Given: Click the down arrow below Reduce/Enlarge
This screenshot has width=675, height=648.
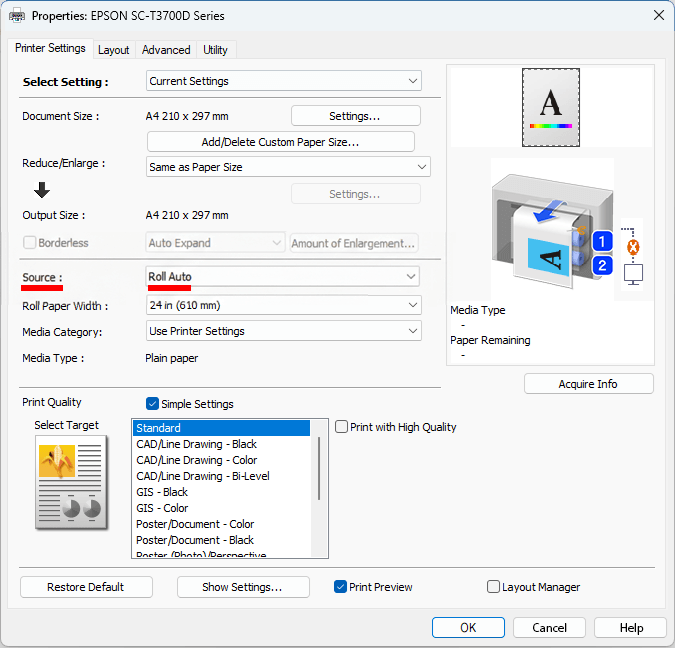Looking at the screenshot, I should click(42, 189).
